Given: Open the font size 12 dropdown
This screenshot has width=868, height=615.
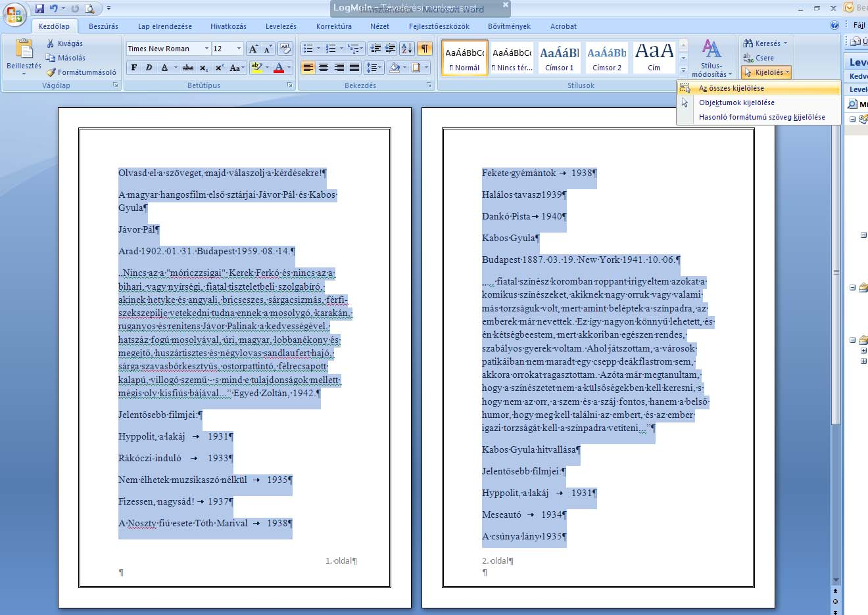Looking at the screenshot, I should click(x=239, y=49).
